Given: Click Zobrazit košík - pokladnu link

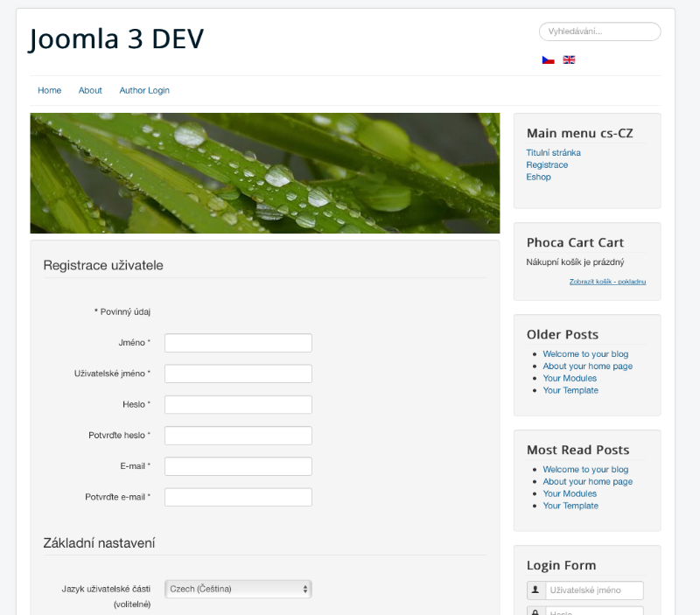Looking at the screenshot, I should point(607,282).
